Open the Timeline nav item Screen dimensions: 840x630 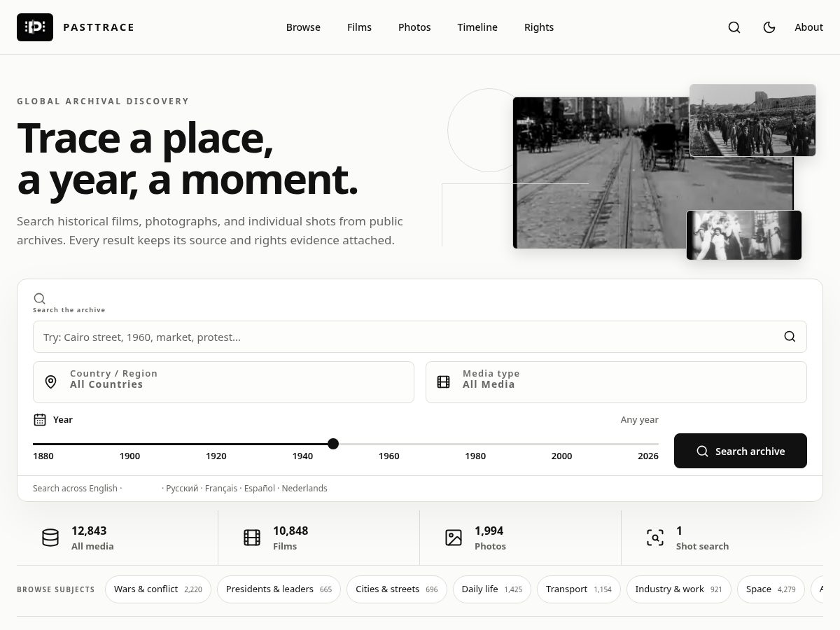click(477, 27)
